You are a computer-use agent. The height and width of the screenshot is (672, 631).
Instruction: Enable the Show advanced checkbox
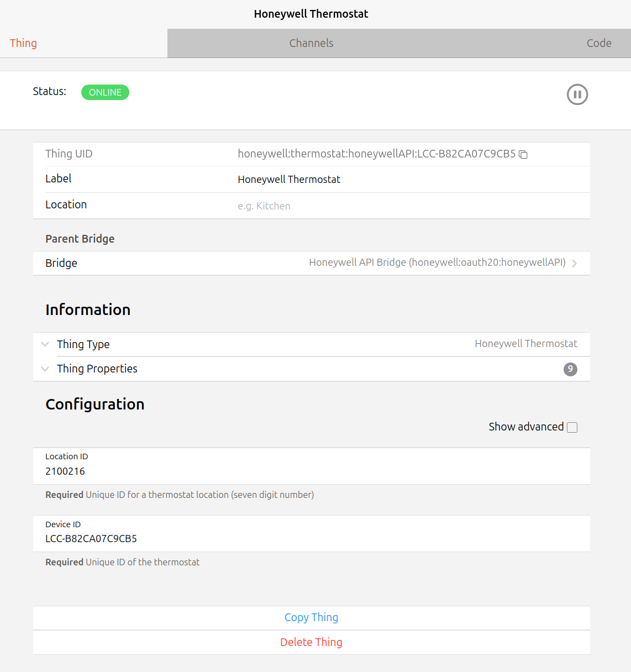572,427
